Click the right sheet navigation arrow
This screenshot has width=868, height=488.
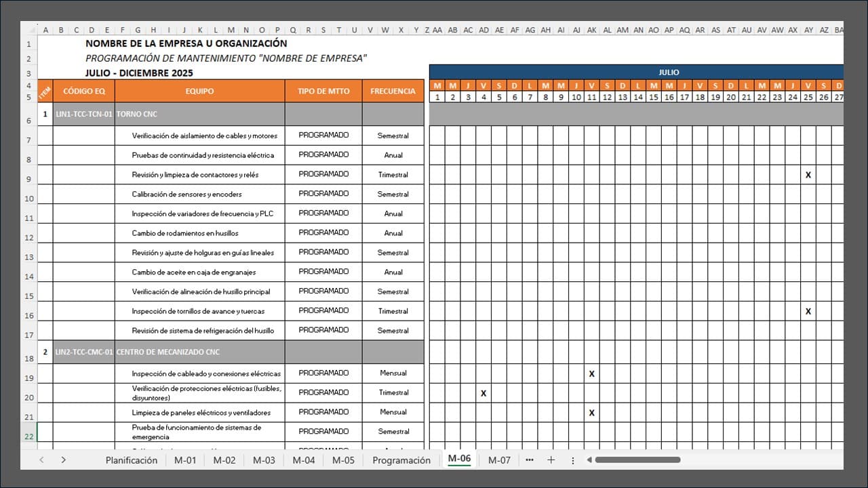click(63, 460)
